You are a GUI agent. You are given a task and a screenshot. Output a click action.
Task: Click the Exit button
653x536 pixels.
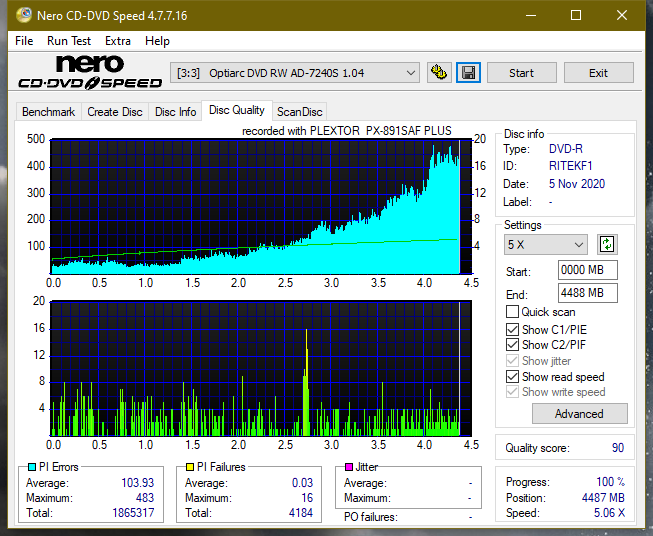598,73
